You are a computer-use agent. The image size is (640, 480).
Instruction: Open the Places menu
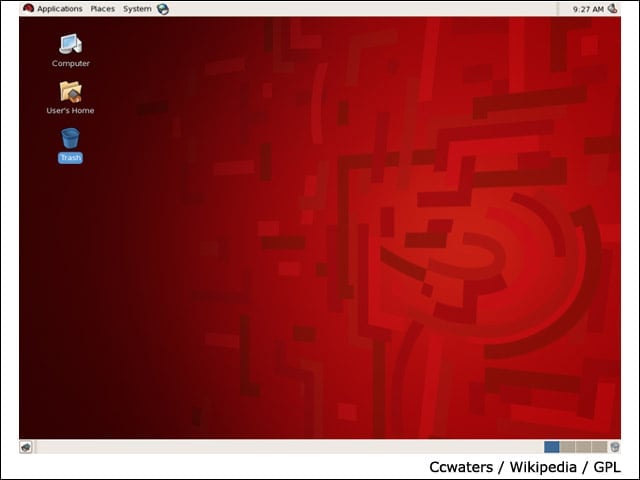pyautogui.click(x=102, y=9)
